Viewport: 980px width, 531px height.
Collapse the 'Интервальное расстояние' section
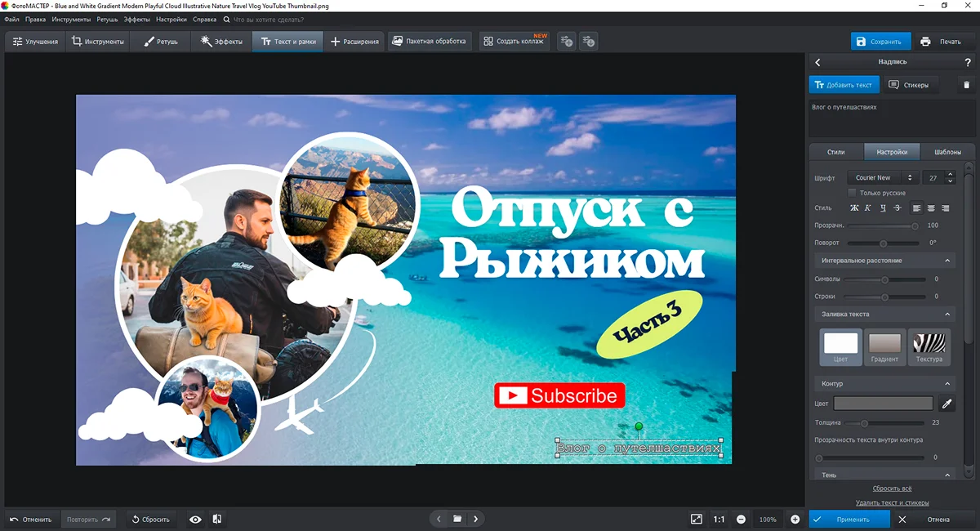point(947,261)
